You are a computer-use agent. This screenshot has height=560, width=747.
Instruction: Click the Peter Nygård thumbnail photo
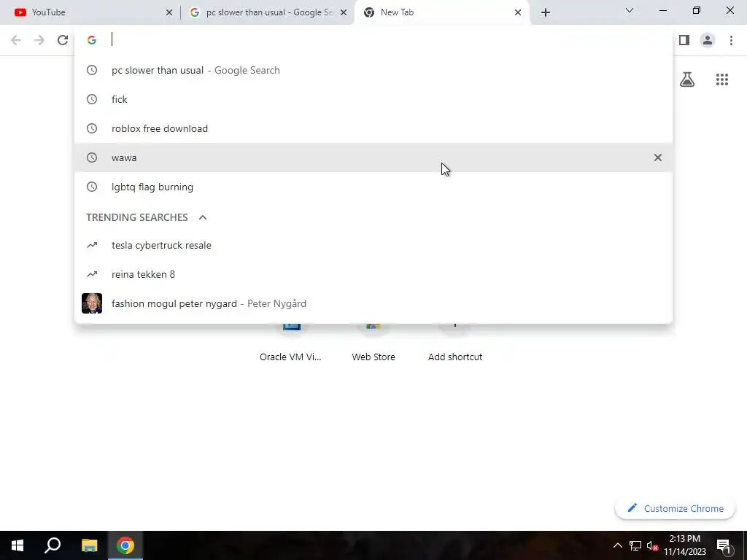point(92,303)
